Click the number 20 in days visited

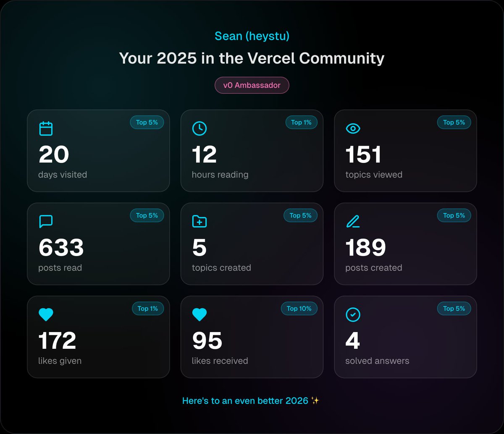pyautogui.click(x=54, y=154)
